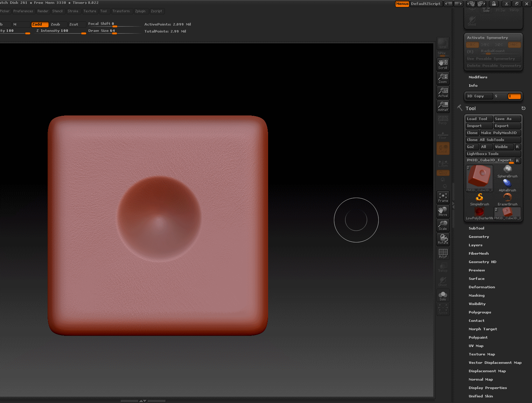Open the Morph Target section
532x403 pixels.
click(x=483, y=329)
